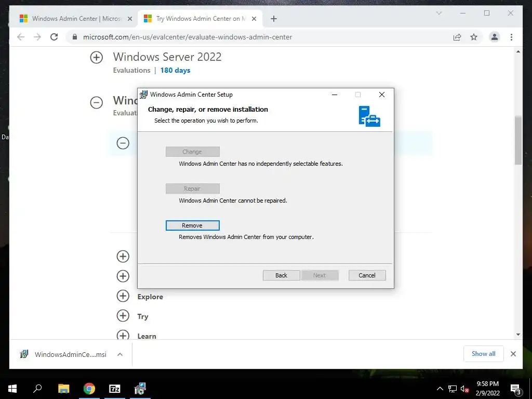The image size is (532, 399).
Task: Minimize the Windows Admin Center Setup dialog
Action: (335, 95)
